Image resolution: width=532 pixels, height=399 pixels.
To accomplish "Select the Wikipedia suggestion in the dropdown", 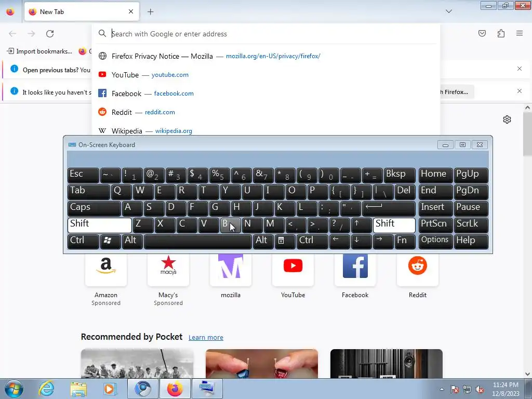I will [266, 130].
